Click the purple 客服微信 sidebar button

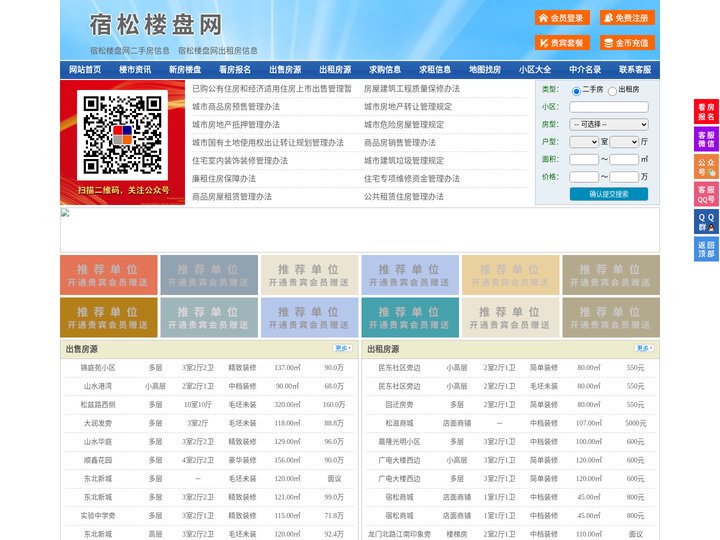[706, 139]
